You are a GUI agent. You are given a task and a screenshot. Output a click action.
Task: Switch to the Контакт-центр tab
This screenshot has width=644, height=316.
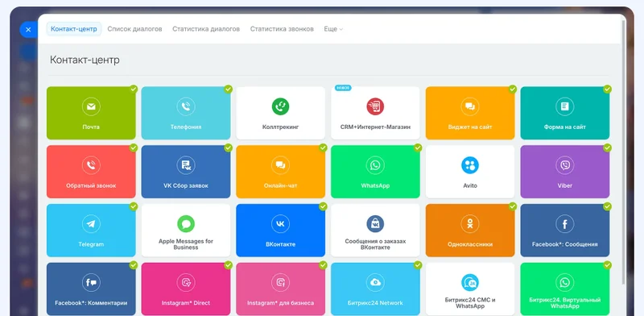[74, 29]
